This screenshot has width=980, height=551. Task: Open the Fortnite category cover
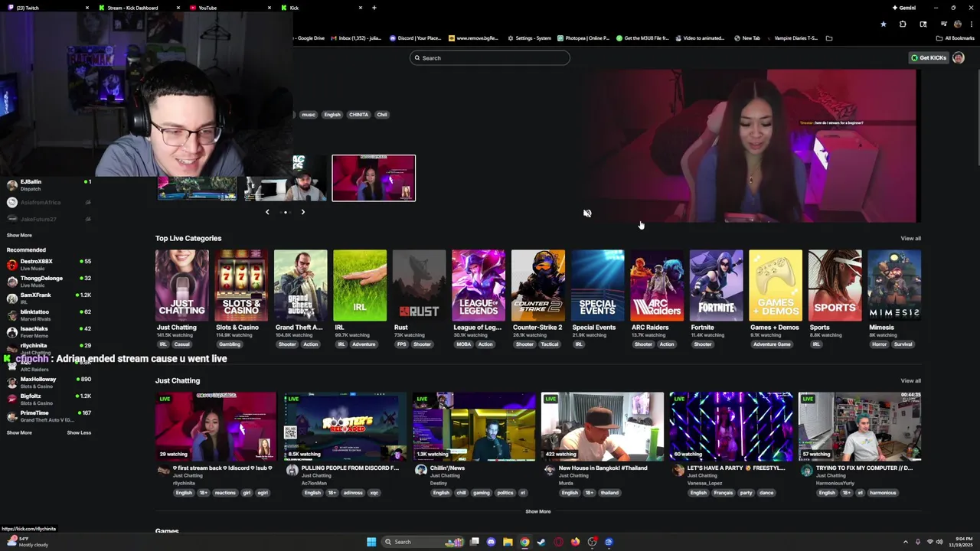pyautogui.click(x=716, y=285)
